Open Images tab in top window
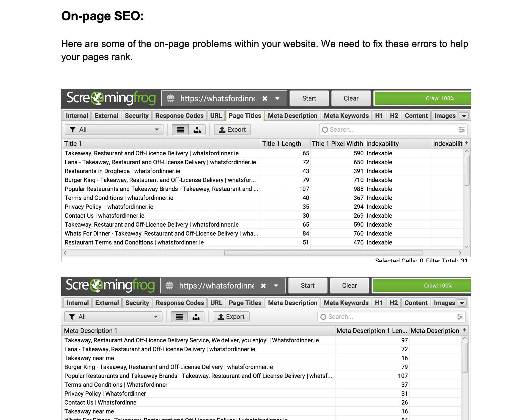Viewport: 532px width, 420px height. 445,116
